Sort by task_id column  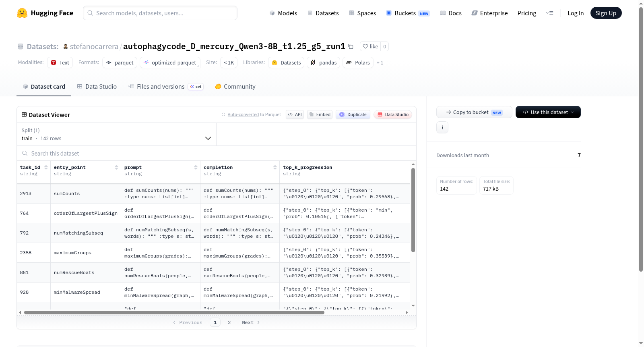tap(46, 167)
